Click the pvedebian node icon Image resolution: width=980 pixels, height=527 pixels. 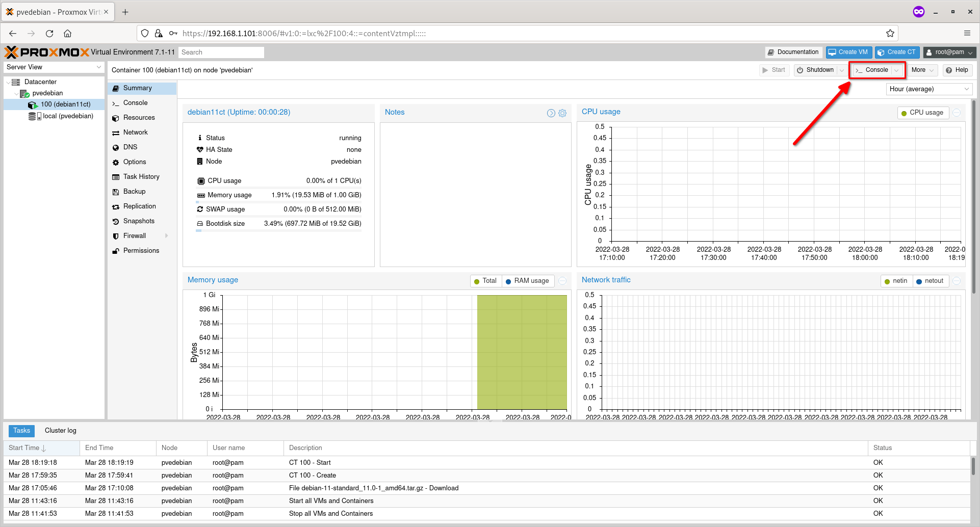click(24, 93)
